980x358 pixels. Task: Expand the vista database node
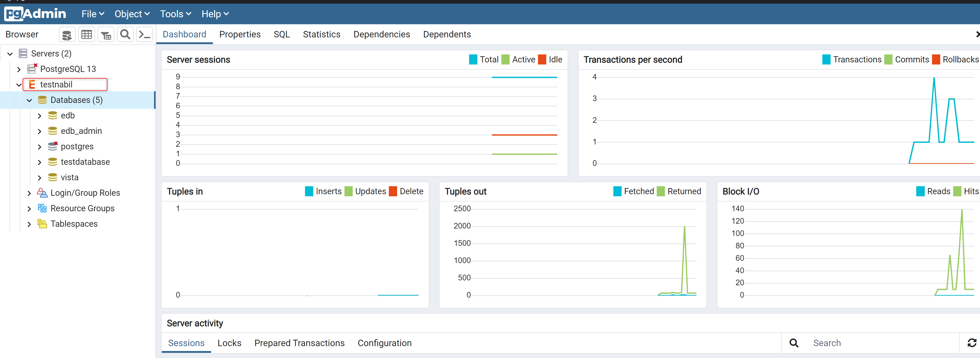(x=39, y=178)
